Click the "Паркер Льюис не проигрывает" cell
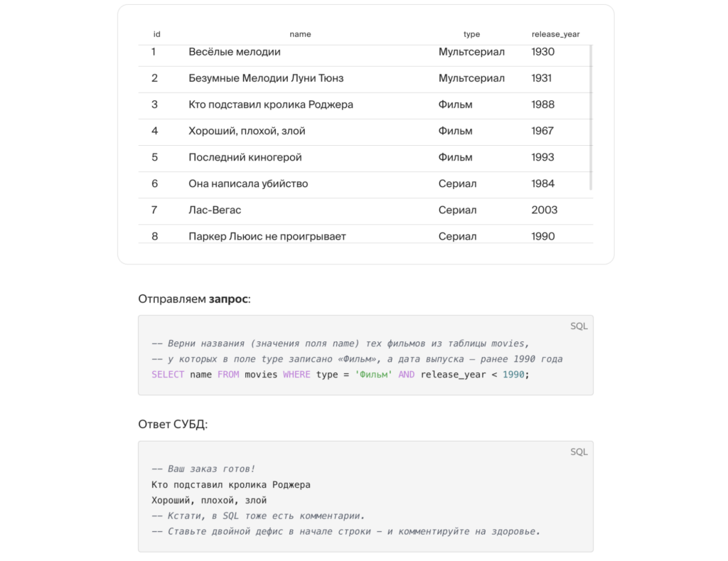Image resolution: width=728 pixels, height=561 pixels. click(x=267, y=236)
